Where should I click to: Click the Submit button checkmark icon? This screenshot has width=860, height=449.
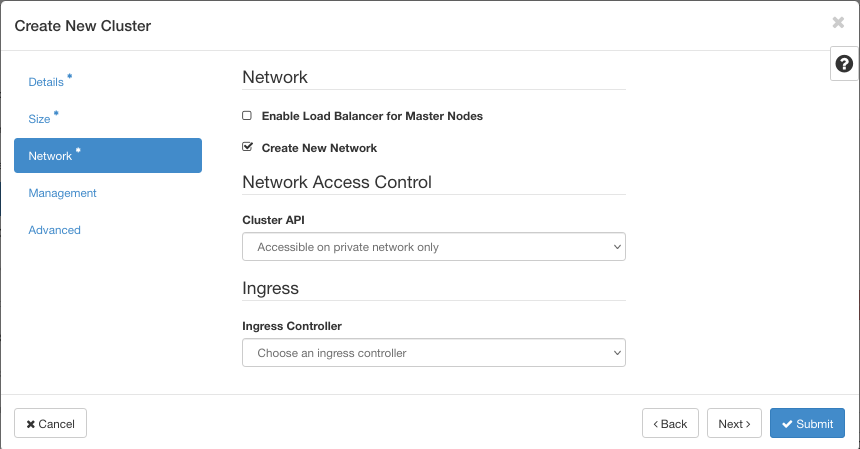(x=788, y=424)
